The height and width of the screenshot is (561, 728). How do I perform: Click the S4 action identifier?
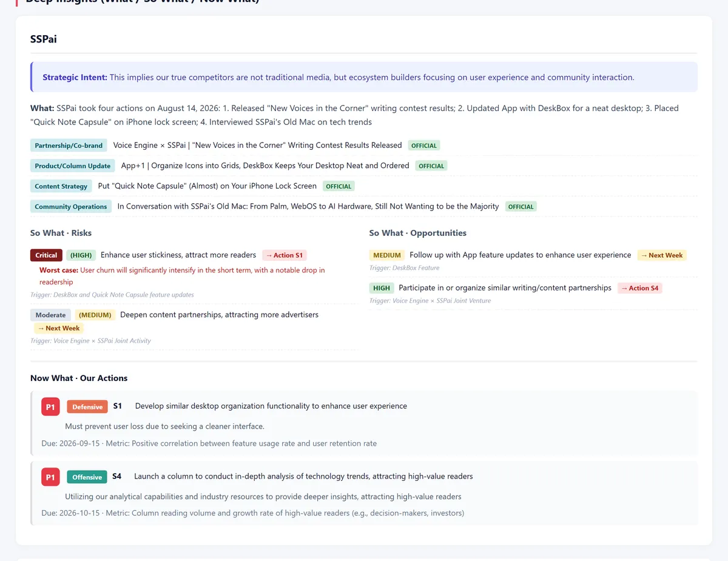click(x=117, y=476)
